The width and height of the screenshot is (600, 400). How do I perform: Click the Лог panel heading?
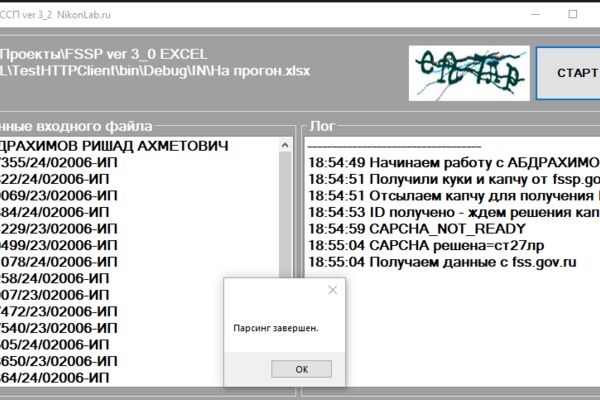[x=322, y=126]
